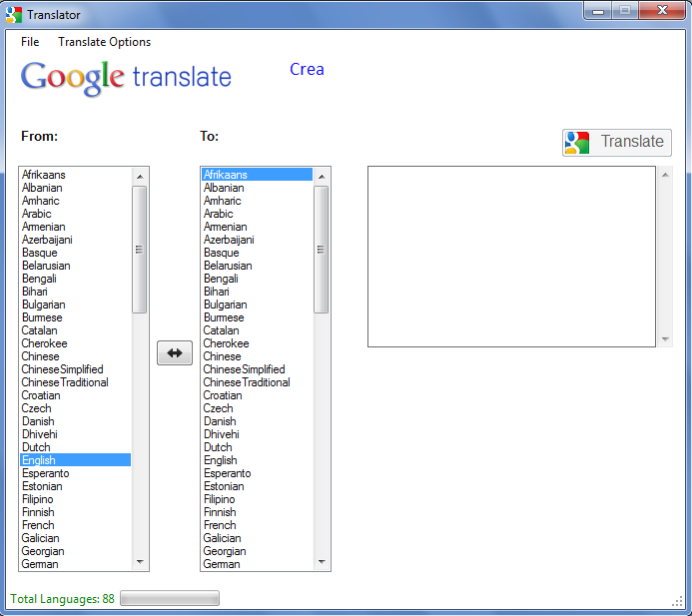Select Albanian in the From list
The image size is (692, 616).
[x=76, y=188]
